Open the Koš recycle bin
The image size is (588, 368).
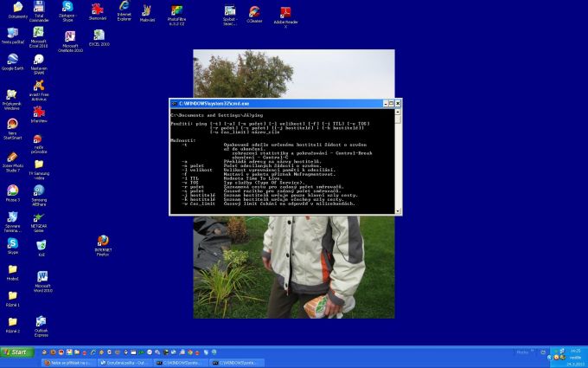42,246
